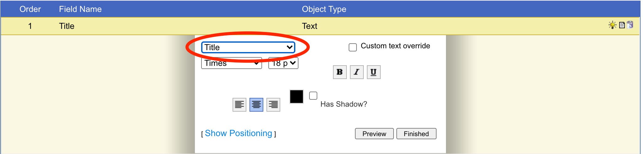The image size is (644, 154).
Task: Open the black text color swatch
Action: [297, 97]
